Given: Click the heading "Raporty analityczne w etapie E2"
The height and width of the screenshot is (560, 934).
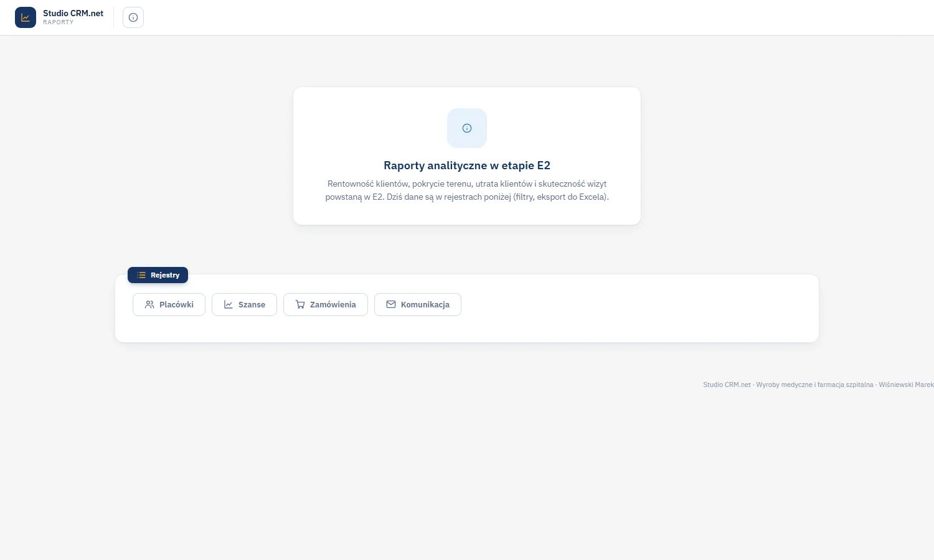Looking at the screenshot, I should [x=467, y=166].
